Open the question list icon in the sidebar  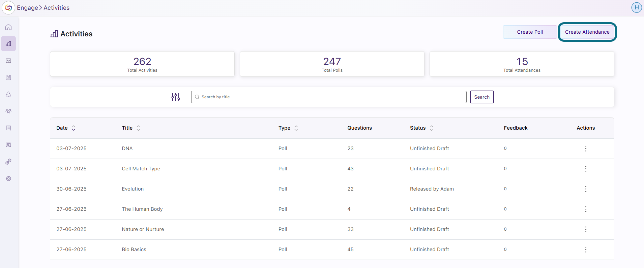click(8, 128)
